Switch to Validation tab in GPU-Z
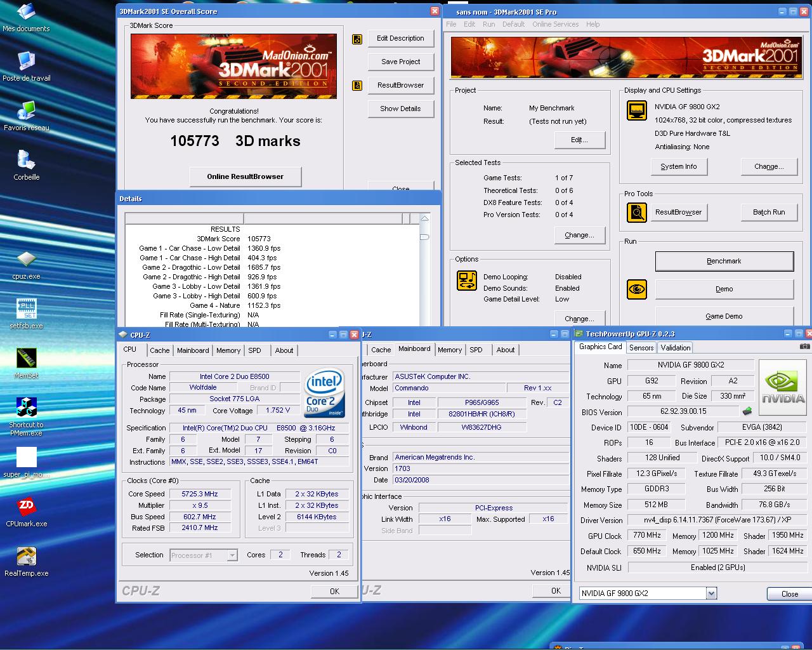 click(x=675, y=348)
